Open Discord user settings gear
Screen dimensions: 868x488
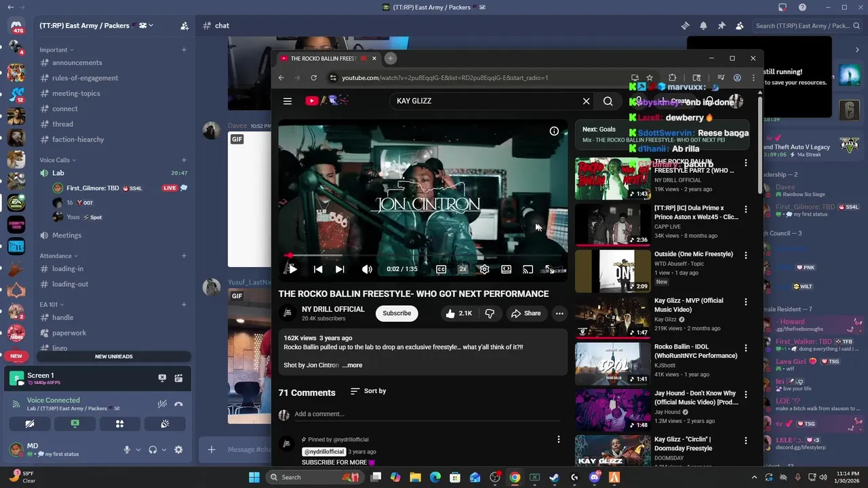pos(178,449)
